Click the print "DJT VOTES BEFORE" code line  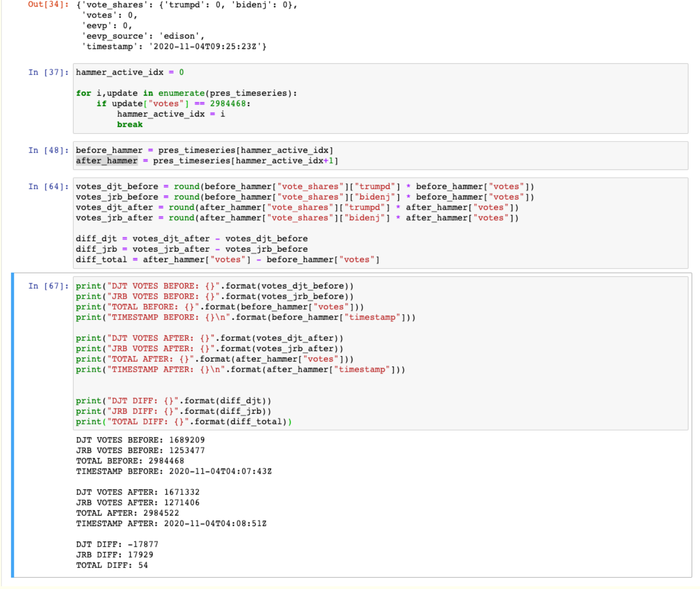click(x=215, y=286)
